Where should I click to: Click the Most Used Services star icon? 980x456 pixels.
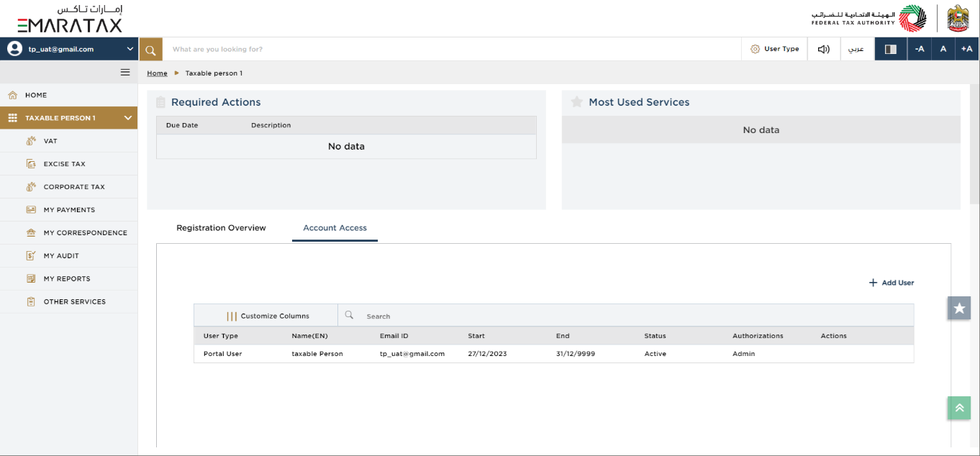point(576,102)
